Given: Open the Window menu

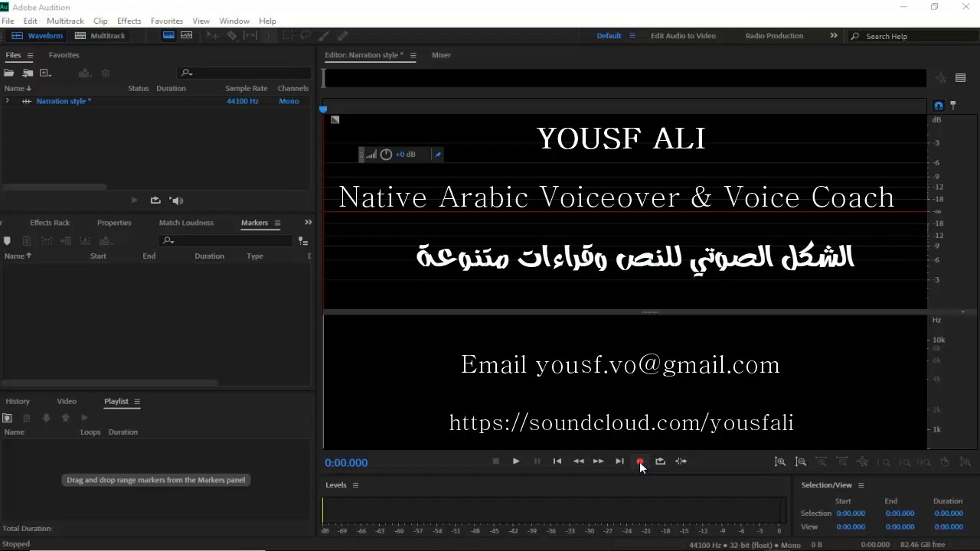Looking at the screenshot, I should [234, 21].
